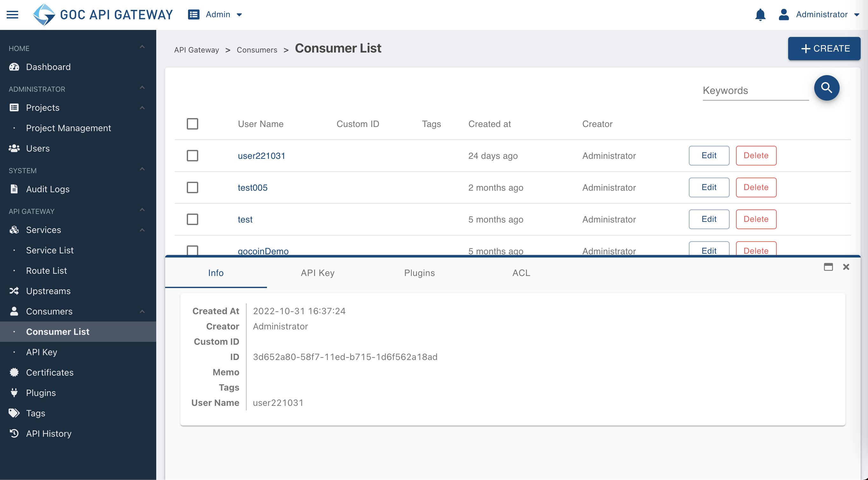Click the User Name column header
Image resolution: width=868 pixels, height=480 pixels.
[261, 124]
